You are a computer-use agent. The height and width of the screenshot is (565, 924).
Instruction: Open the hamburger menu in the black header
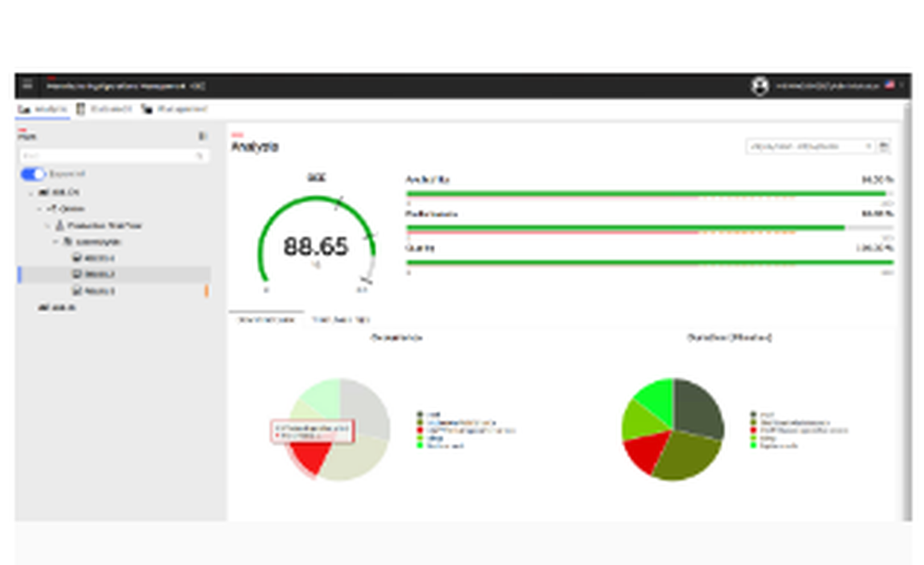pos(27,85)
